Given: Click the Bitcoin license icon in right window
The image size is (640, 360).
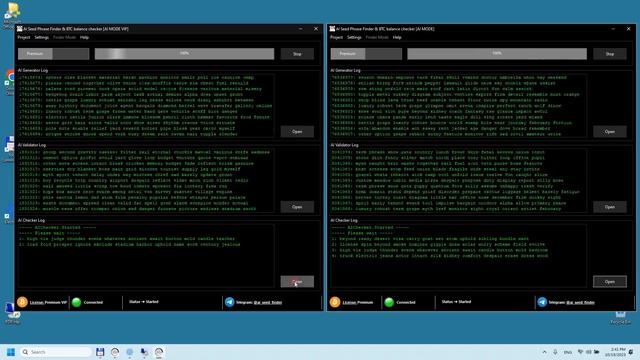Looking at the screenshot, I should click(x=335, y=302).
